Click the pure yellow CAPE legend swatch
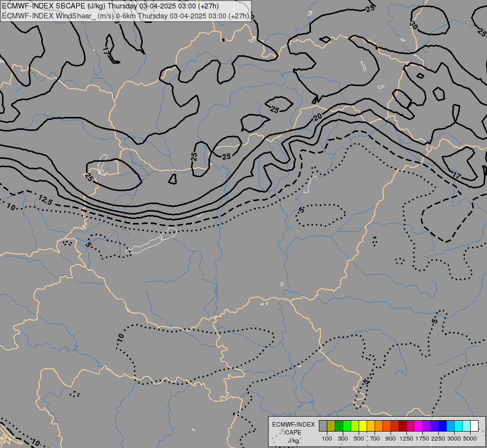Viewport: 487px width, 448px height. pos(363,426)
